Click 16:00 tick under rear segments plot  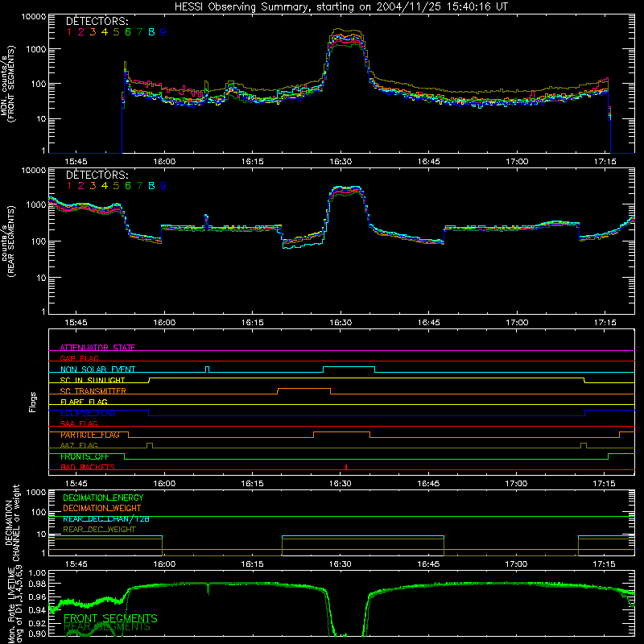point(164,323)
